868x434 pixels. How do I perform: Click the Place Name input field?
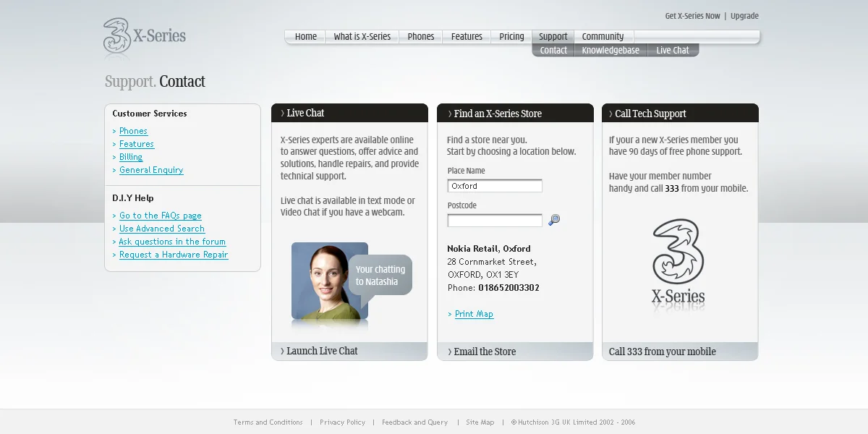click(x=495, y=186)
